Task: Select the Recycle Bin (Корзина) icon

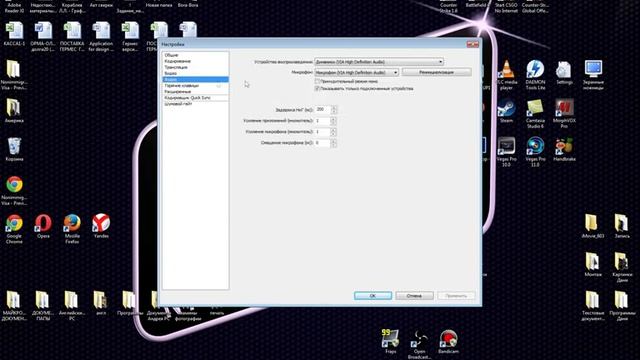Action: 14,147
